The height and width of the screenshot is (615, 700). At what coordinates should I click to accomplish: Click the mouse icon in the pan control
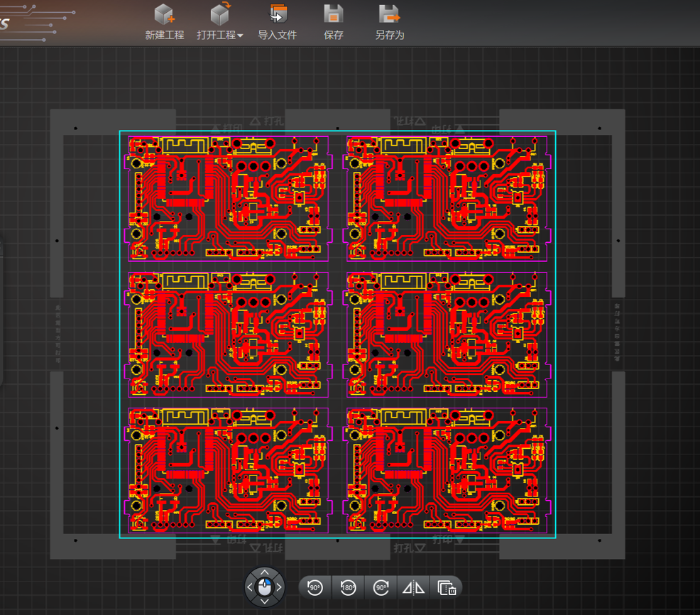tap(265, 587)
